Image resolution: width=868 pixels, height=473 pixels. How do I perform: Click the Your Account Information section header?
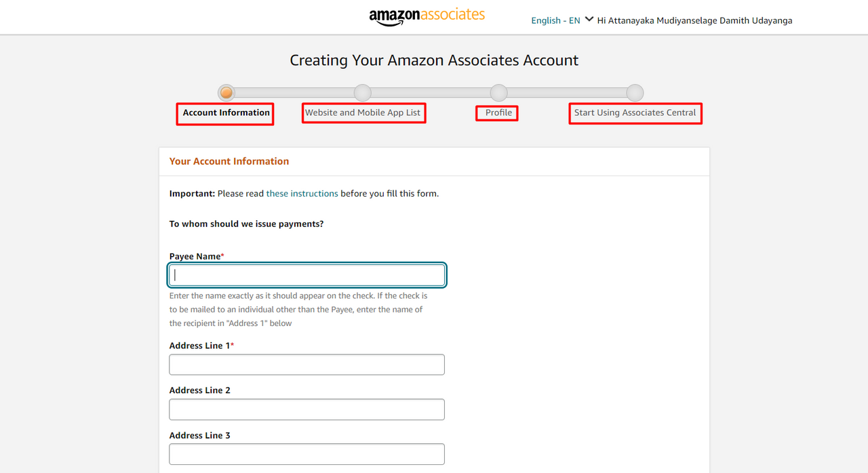(x=229, y=161)
